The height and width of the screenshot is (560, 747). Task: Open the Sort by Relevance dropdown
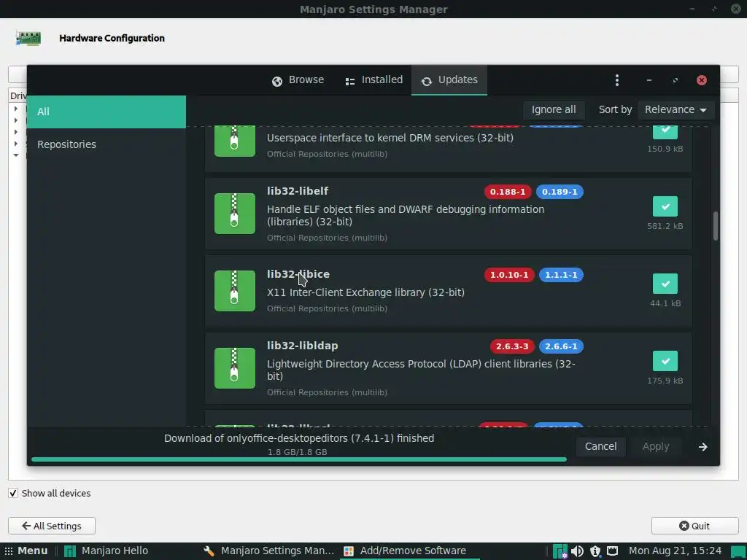click(676, 109)
